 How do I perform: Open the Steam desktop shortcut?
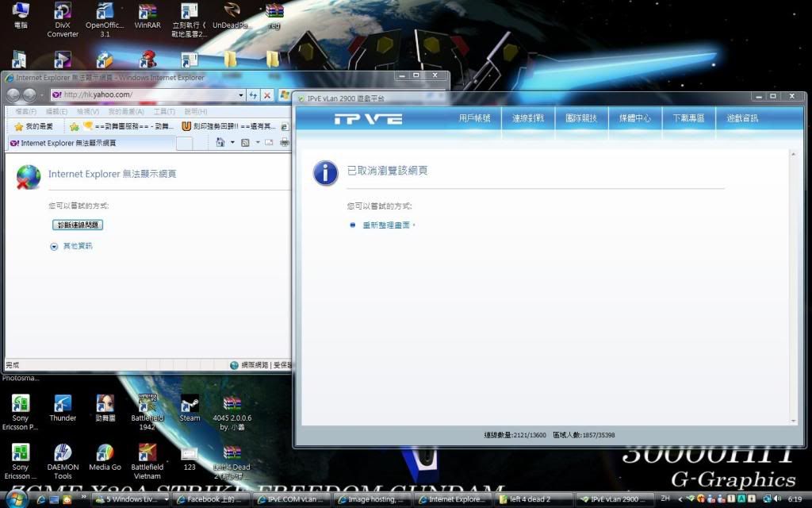[190, 406]
